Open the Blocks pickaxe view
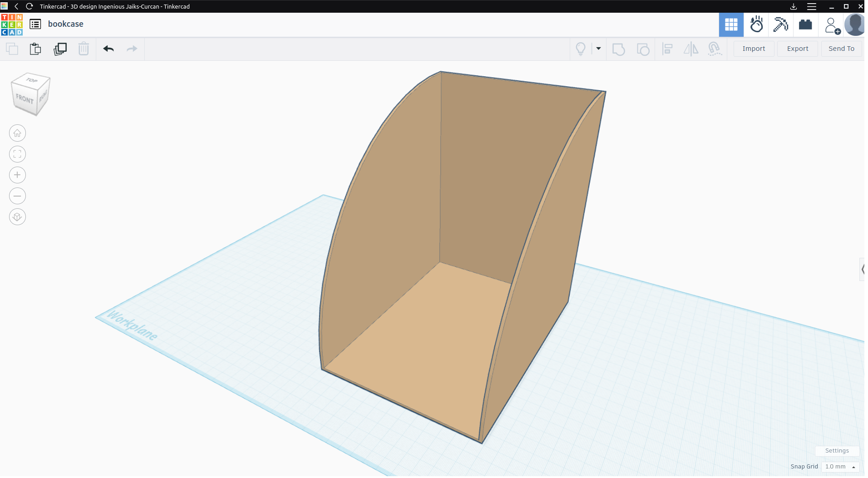 coord(780,25)
